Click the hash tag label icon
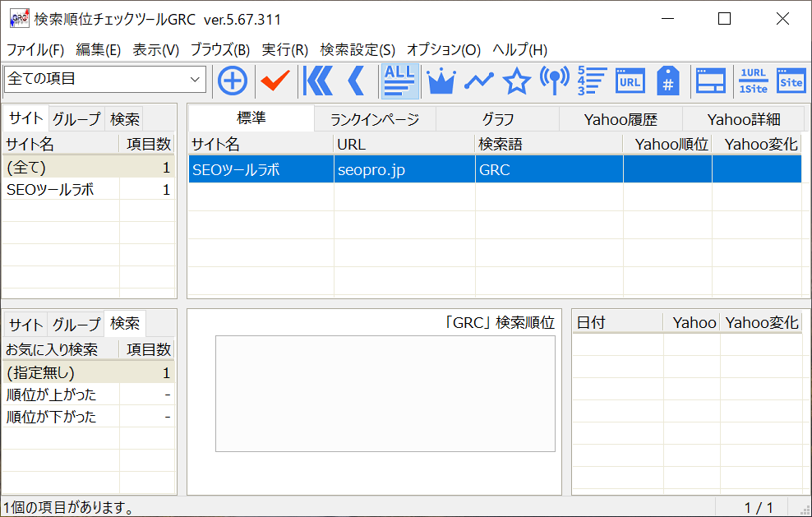Image resolution: width=812 pixels, height=517 pixels. coord(667,81)
